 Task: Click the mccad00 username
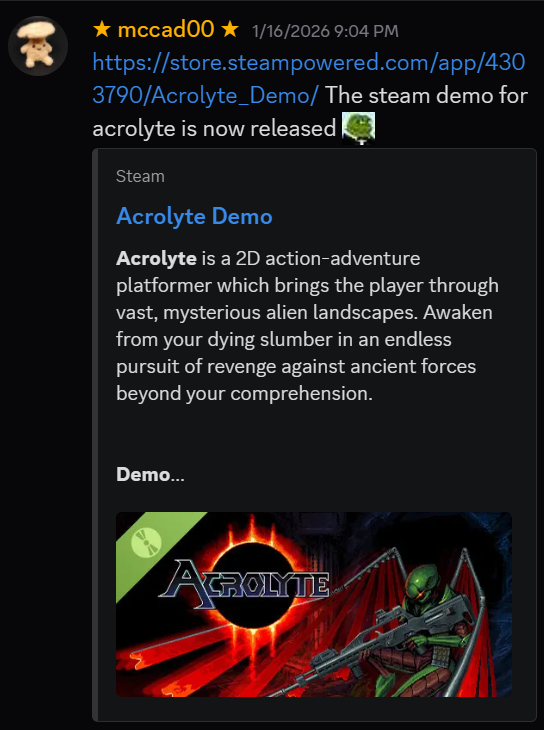[166, 30]
